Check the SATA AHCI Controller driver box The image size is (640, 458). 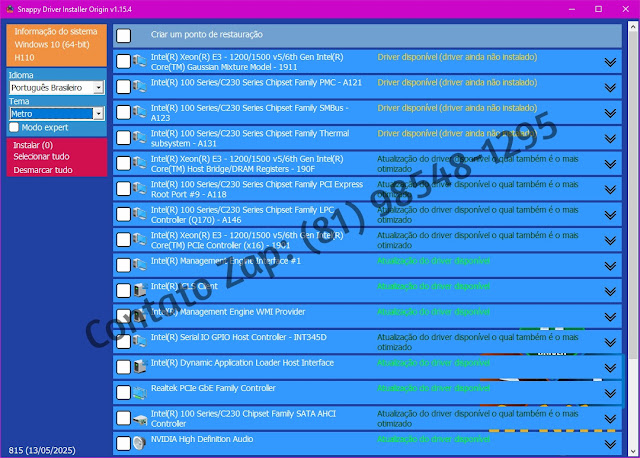124,418
